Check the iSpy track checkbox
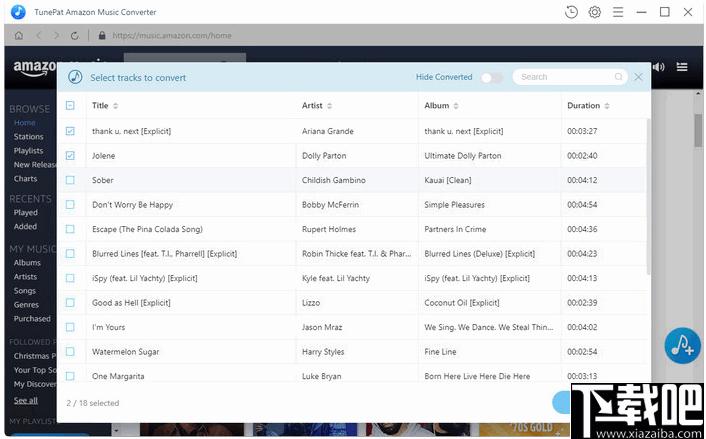Viewport: 706px width, 439px height. pyautogui.click(x=70, y=278)
